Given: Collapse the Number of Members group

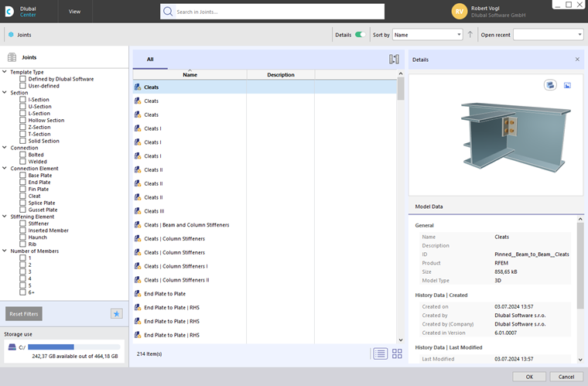Looking at the screenshot, I should (x=5, y=251).
